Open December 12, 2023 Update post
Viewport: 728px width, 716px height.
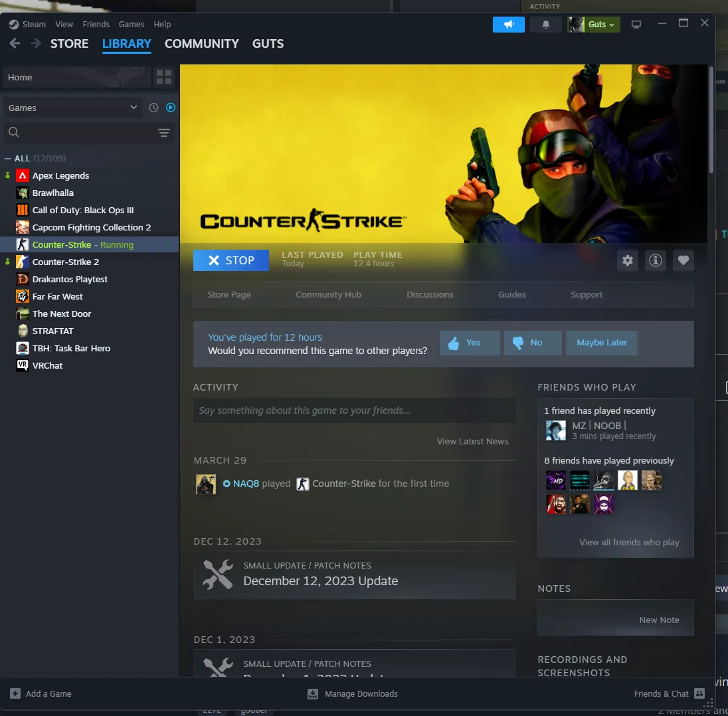tap(354, 575)
